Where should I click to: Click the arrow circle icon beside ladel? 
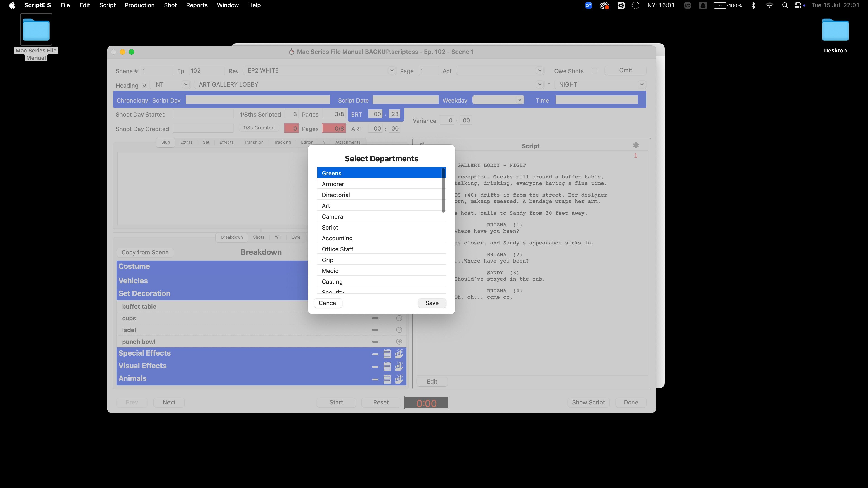click(399, 330)
